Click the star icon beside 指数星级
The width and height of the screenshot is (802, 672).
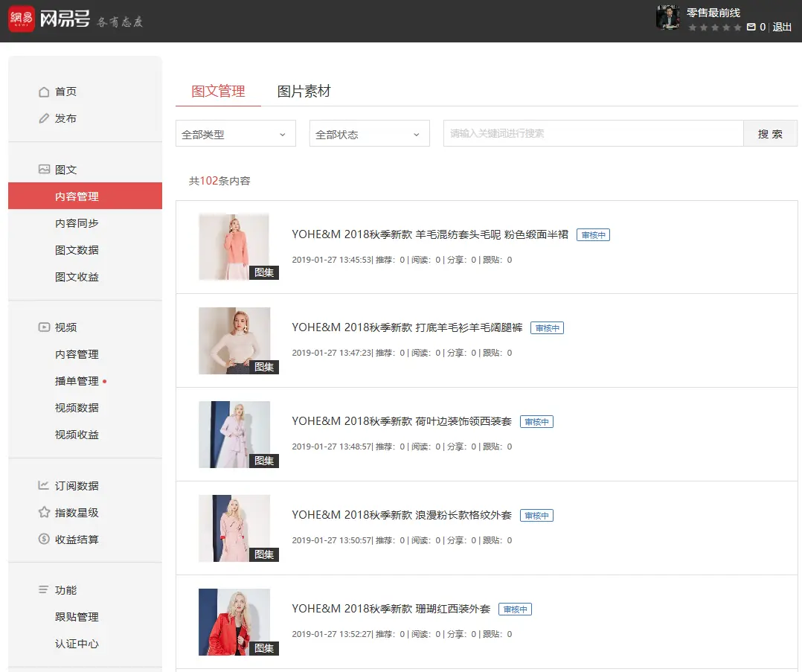(x=44, y=513)
